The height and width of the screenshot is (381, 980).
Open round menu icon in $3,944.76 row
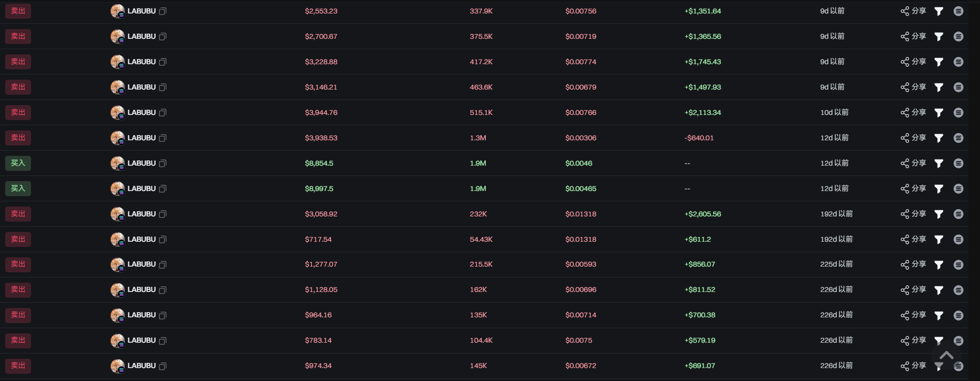958,112
